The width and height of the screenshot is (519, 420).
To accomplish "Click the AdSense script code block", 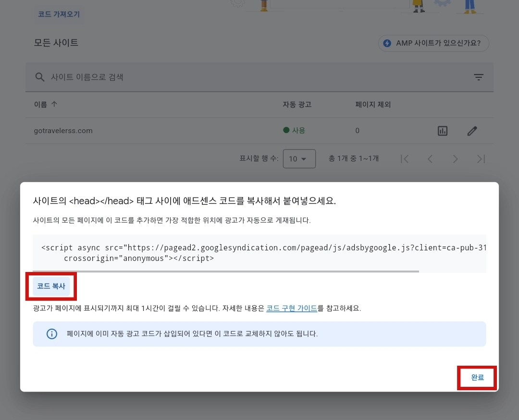I will (x=259, y=253).
